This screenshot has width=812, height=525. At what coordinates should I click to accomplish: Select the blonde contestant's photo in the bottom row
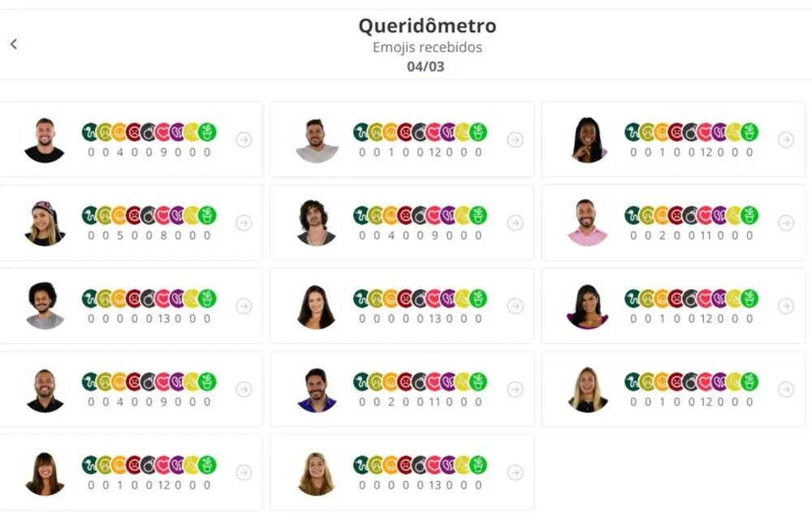tap(316, 472)
